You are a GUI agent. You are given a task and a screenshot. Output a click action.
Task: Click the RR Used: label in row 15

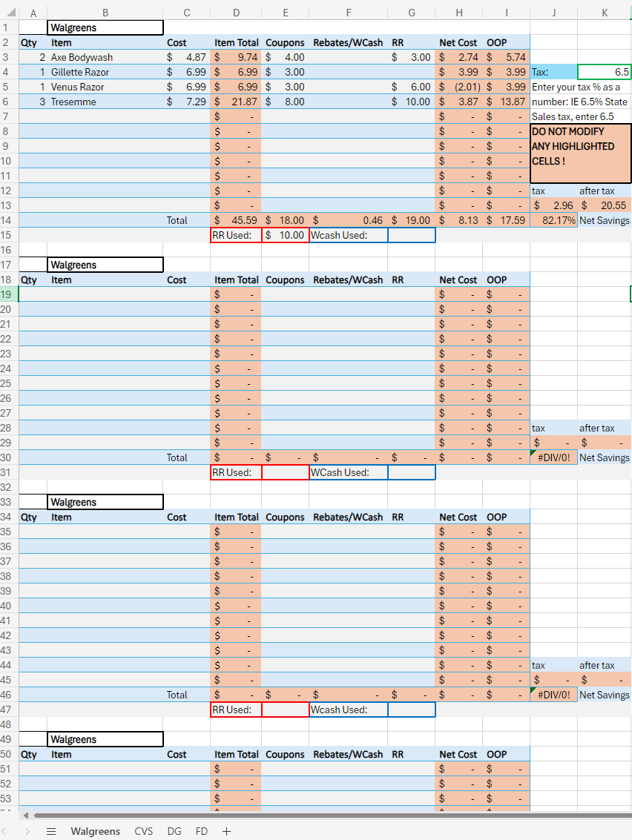pyautogui.click(x=236, y=235)
